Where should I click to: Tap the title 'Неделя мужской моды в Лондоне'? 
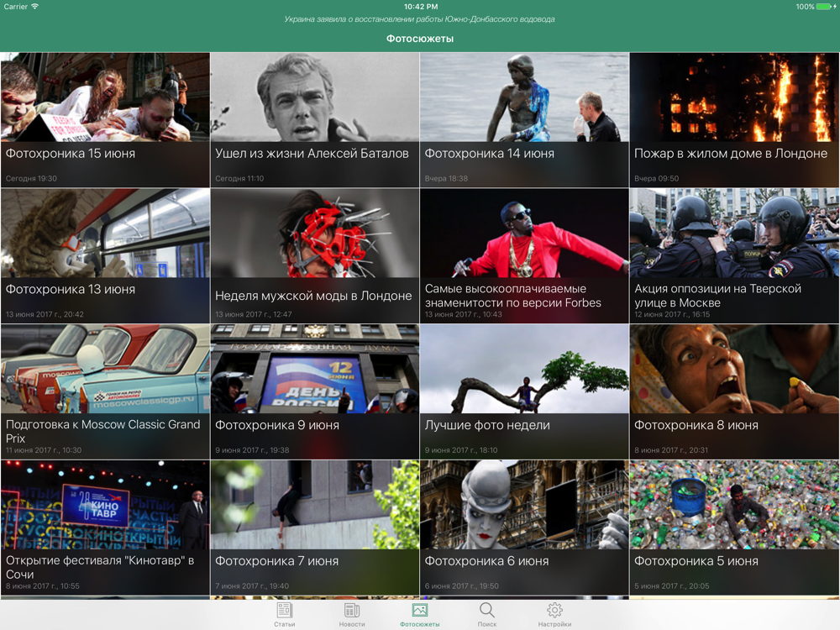[313, 296]
